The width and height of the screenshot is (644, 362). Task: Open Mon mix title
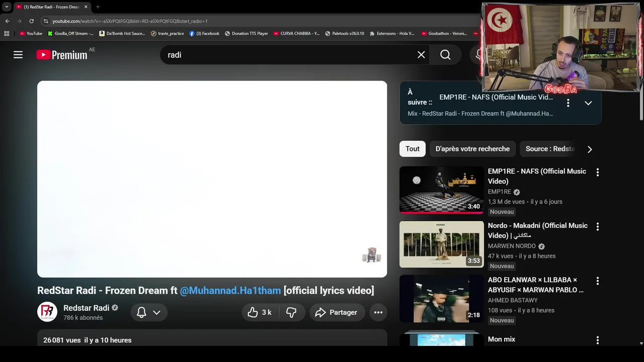(x=502, y=339)
